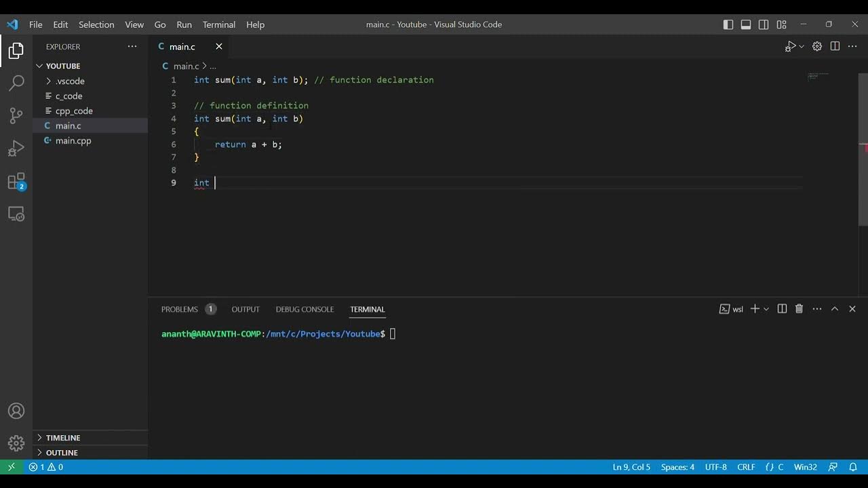
Task: Open the Manage gear in activity bar
Action: (x=16, y=444)
